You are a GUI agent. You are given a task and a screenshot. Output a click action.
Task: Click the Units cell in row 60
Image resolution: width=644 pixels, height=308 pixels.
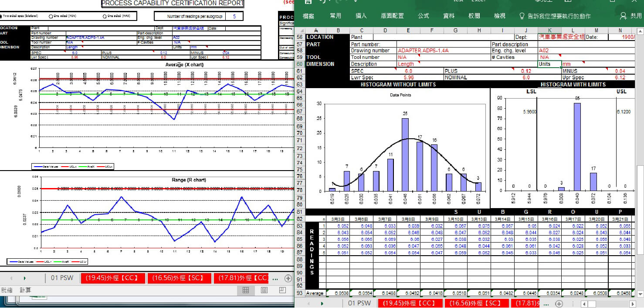(x=549, y=64)
